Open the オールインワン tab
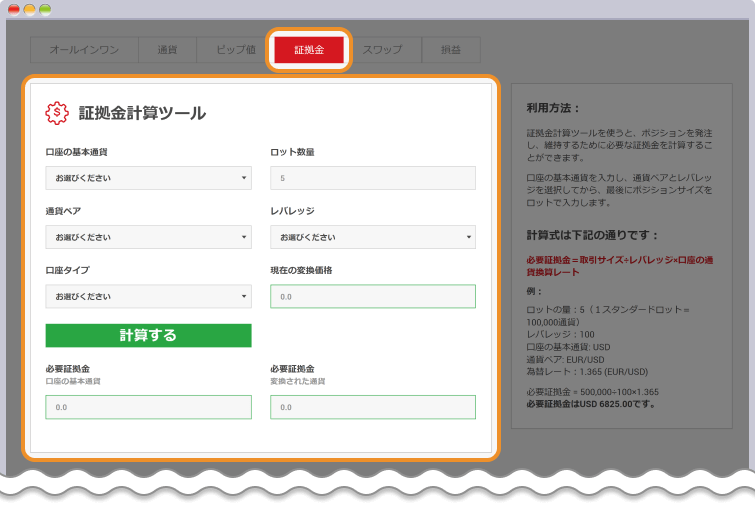The width and height of the screenshot is (755, 506). pyautogui.click(x=84, y=50)
